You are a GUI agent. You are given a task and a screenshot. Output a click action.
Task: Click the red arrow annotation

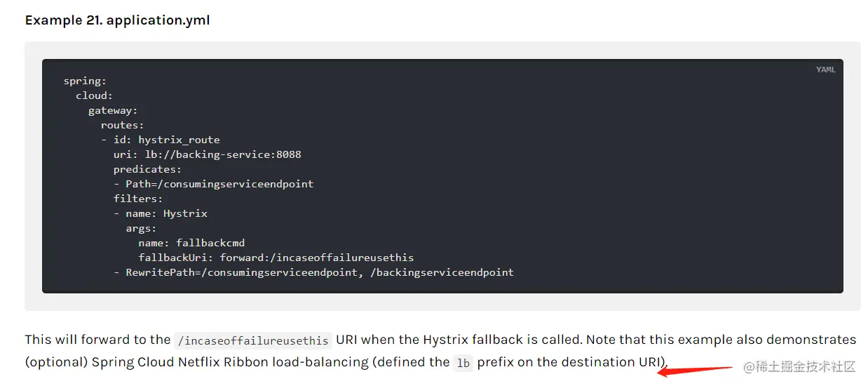pyautogui.click(x=694, y=370)
